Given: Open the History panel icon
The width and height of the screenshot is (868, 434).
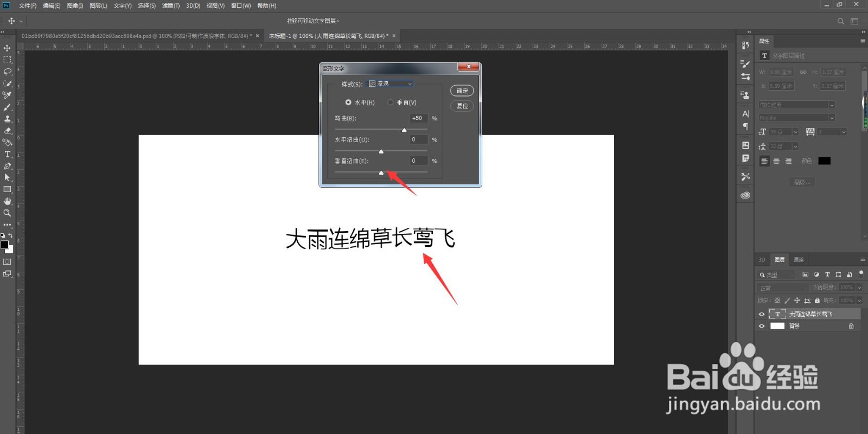Looking at the screenshot, I should (745, 46).
